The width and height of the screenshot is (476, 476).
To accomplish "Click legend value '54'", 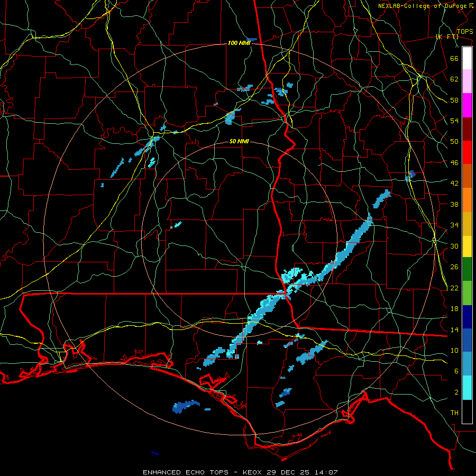I will [454, 121].
